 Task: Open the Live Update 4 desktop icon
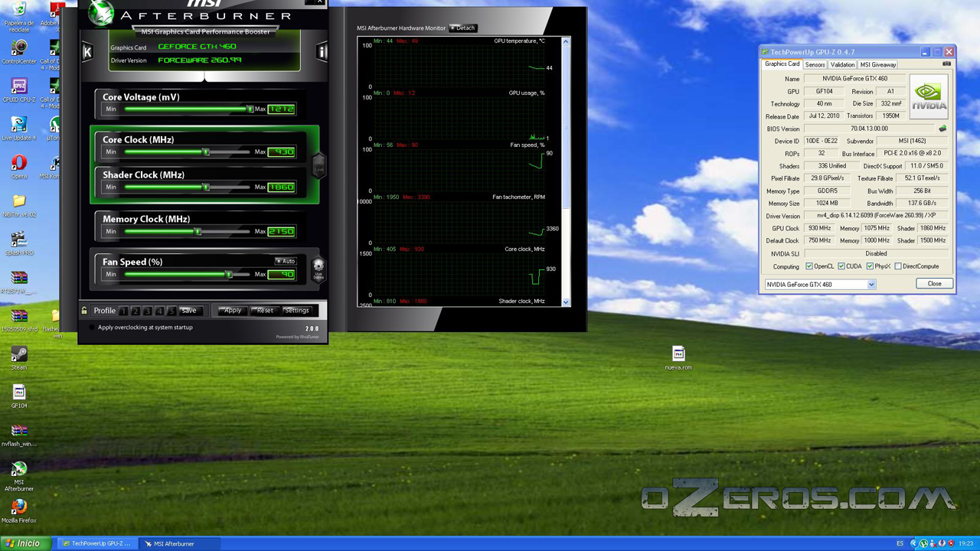(x=19, y=129)
